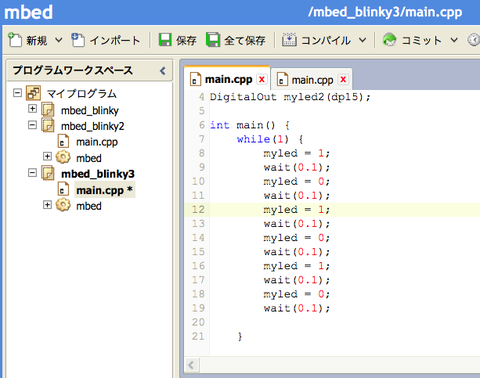The width and height of the screenshot is (480, 378).
Task: Click gear icon of mbed library under mbed_blinky2
Action: coord(63,157)
